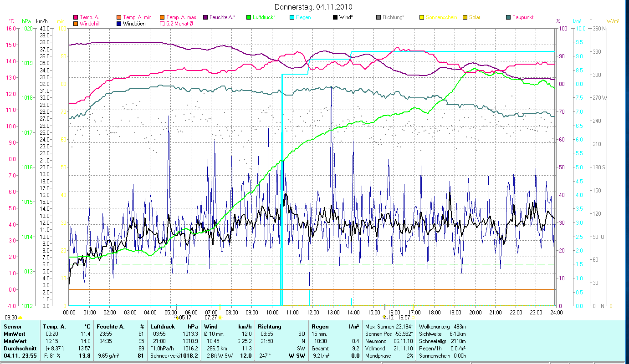Click the yellow Sonnenschein legend square

(x=422, y=17)
